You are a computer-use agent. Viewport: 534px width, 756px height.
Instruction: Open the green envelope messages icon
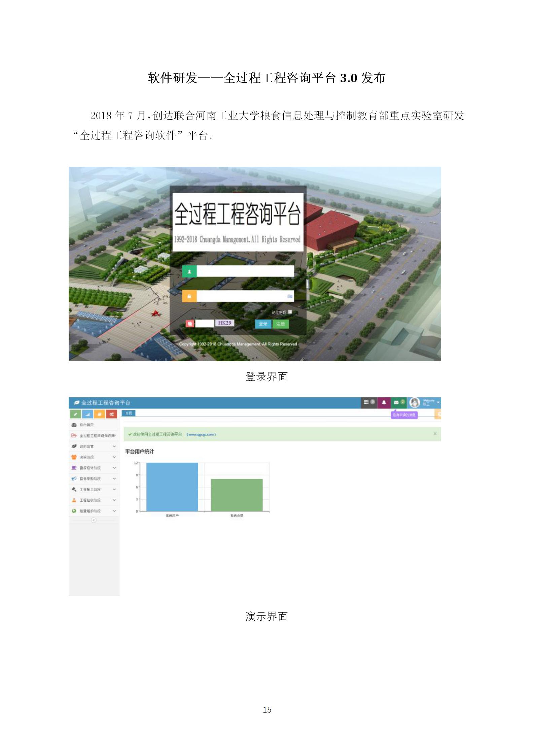pyautogui.click(x=398, y=402)
